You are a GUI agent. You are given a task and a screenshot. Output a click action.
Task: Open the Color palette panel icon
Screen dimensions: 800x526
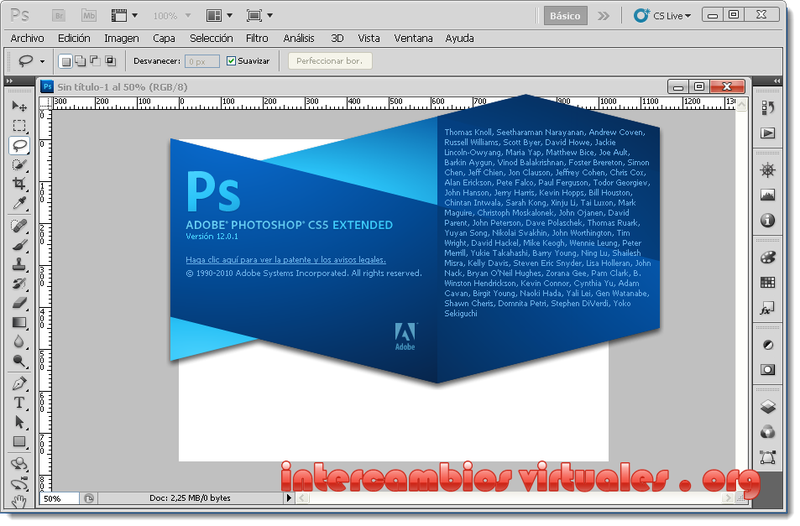767,257
